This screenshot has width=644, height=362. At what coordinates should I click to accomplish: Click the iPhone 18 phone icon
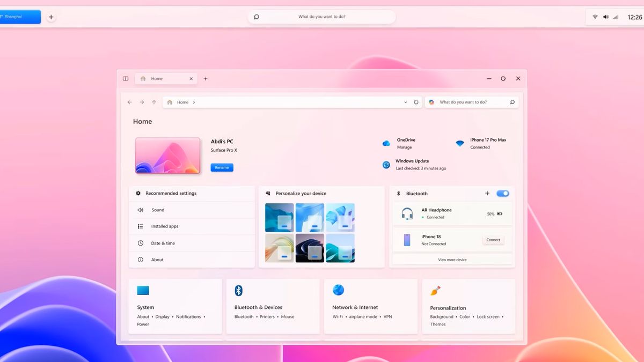[407, 240]
